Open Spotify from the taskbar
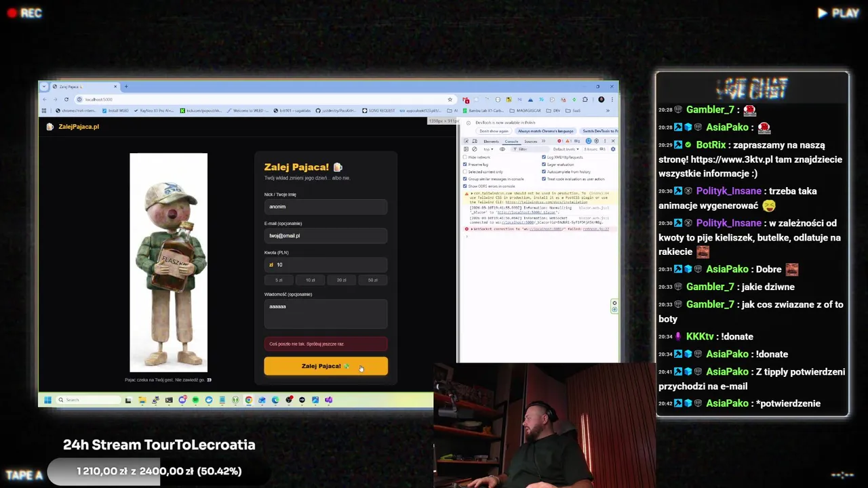Viewport: 868px width, 488px height. [x=195, y=400]
